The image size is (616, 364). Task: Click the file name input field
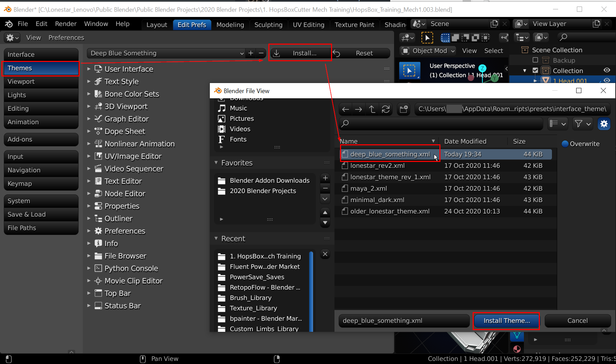pos(404,321)
